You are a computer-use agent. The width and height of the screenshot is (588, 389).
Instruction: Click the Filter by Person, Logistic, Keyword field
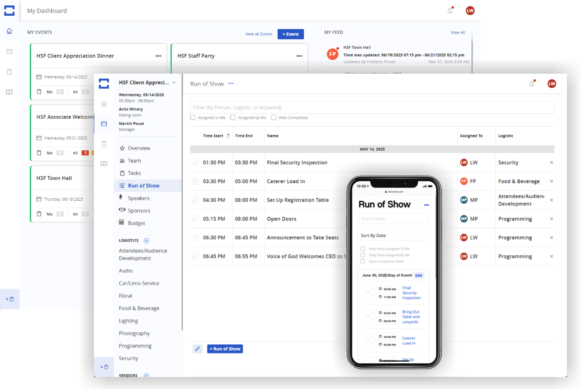[372, 108]
